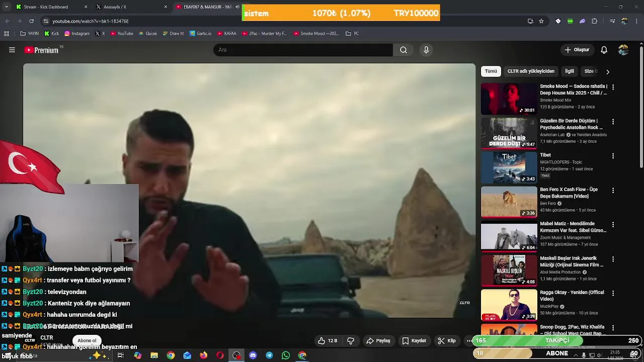Open Opera from the taskbar

click(x=220, y=355)
